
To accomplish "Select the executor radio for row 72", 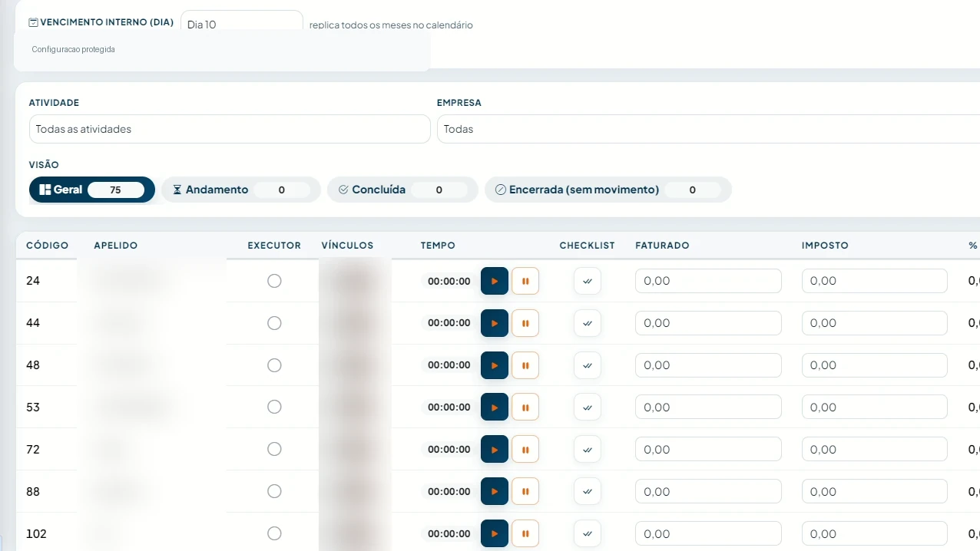I will tap(274, 450).
